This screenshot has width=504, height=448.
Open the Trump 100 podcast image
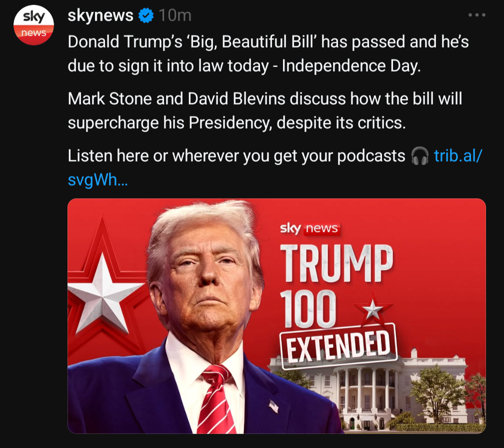click(276, 316)
